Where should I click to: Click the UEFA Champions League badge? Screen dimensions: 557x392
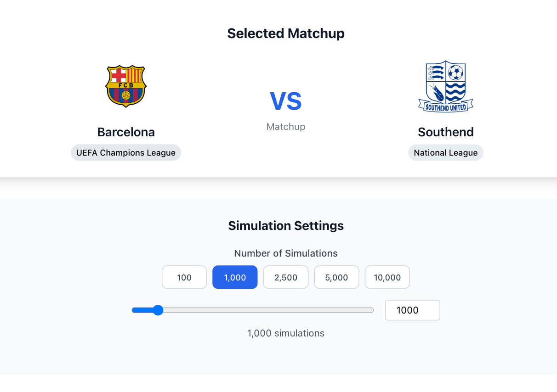point(126,153)
